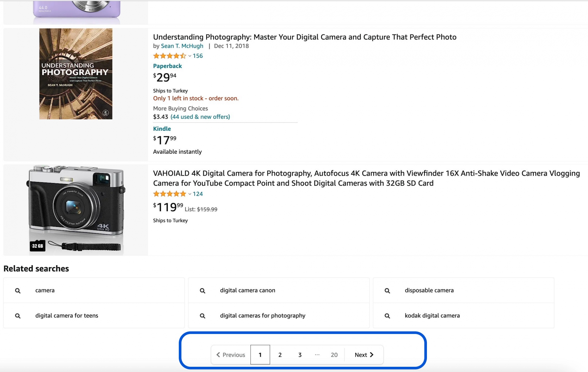Open the Understanding Photography book cover thumbnail
This screenshot has width=588, height=372.
[x=75, y=73]
